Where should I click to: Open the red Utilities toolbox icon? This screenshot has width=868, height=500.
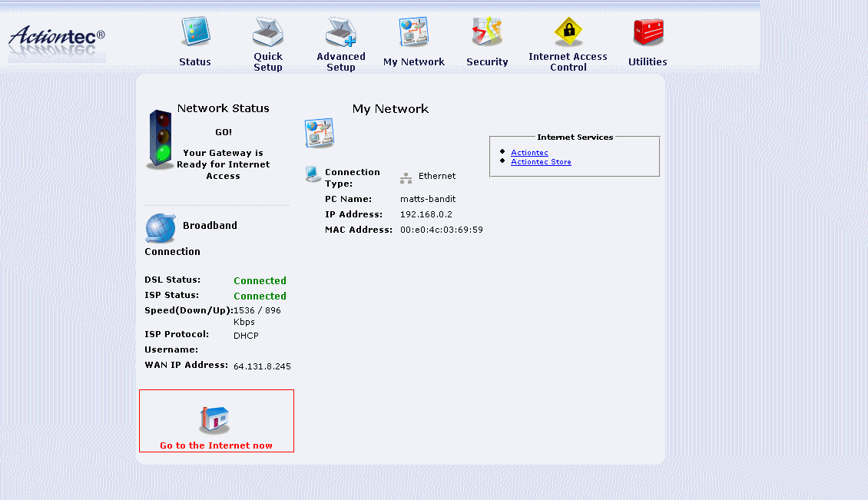click(x=648, y=31)
